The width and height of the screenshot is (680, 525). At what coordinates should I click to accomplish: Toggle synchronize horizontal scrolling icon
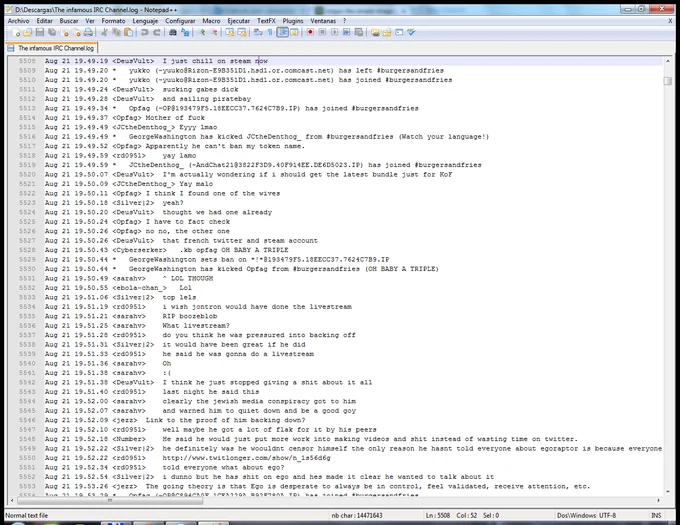point(242,32)
